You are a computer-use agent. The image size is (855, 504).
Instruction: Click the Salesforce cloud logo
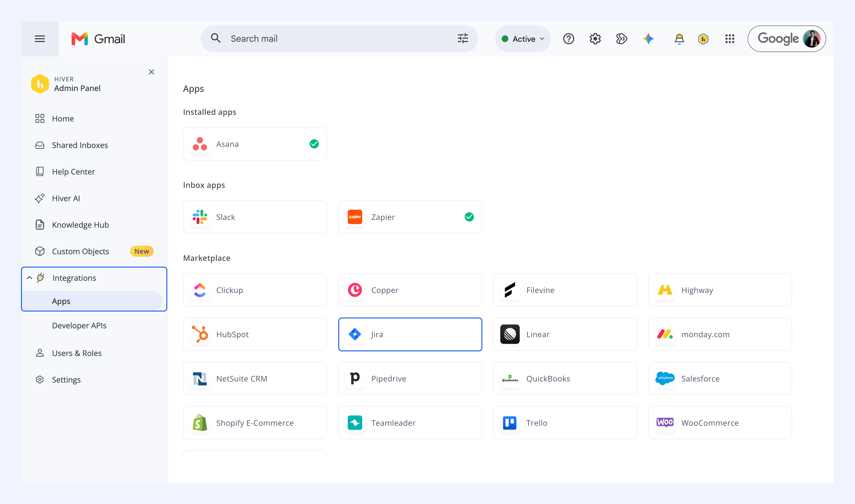click(665, 378)
